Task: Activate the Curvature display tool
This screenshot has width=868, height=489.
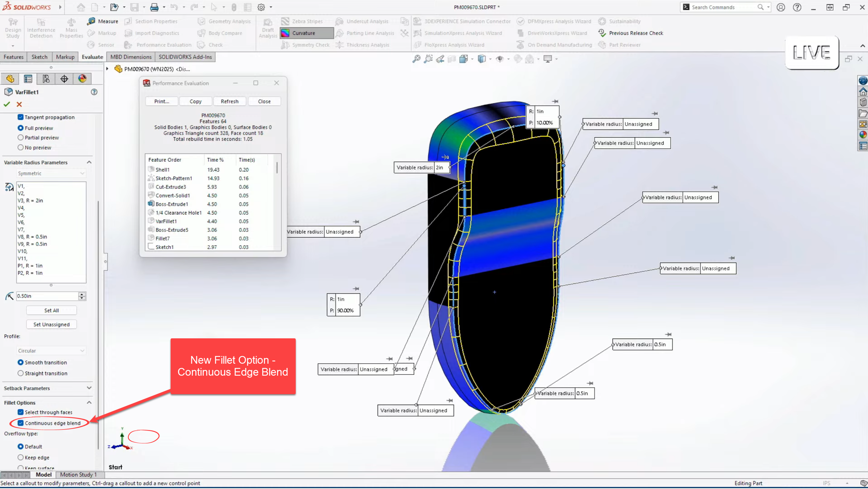Action: [x=307, y=33]
